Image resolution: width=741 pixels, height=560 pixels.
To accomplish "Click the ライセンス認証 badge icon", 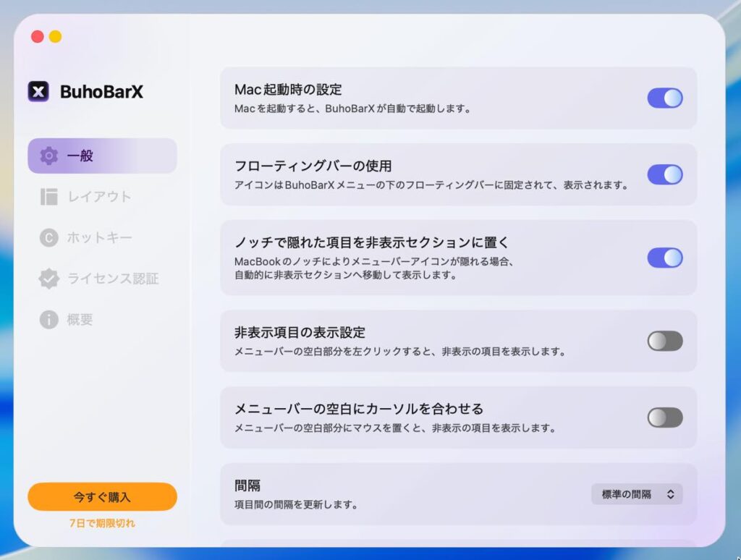I will (x=48, y=279).
